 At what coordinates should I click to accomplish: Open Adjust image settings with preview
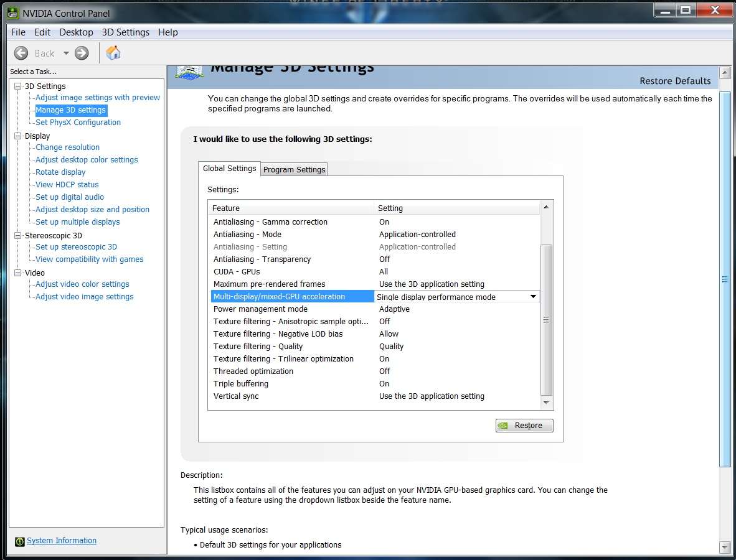[x=98, y=97]
